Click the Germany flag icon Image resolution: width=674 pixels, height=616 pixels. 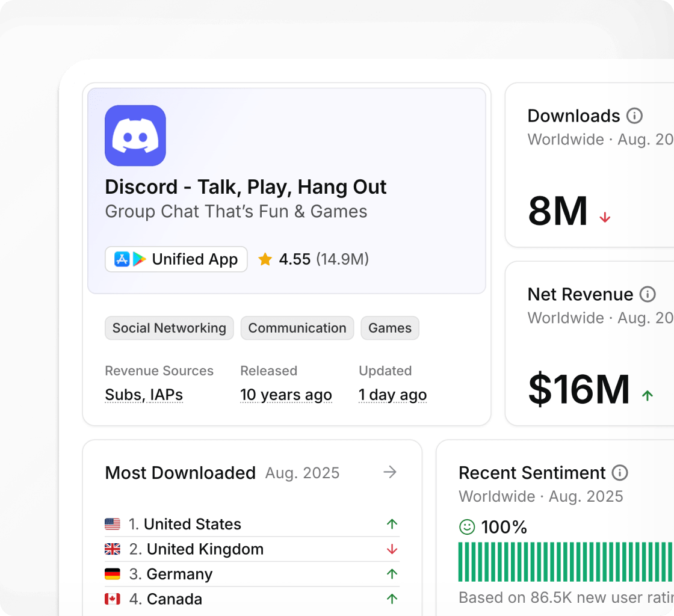(113, 573)
